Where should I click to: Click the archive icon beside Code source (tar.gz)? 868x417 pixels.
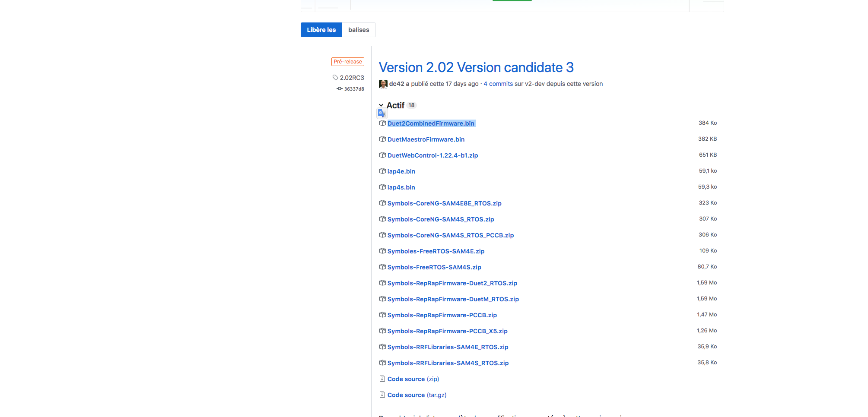coord(382,395)
